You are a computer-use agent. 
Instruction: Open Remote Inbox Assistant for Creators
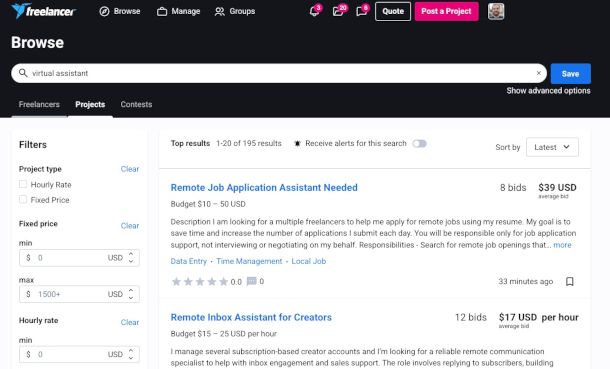click(251, 317)
